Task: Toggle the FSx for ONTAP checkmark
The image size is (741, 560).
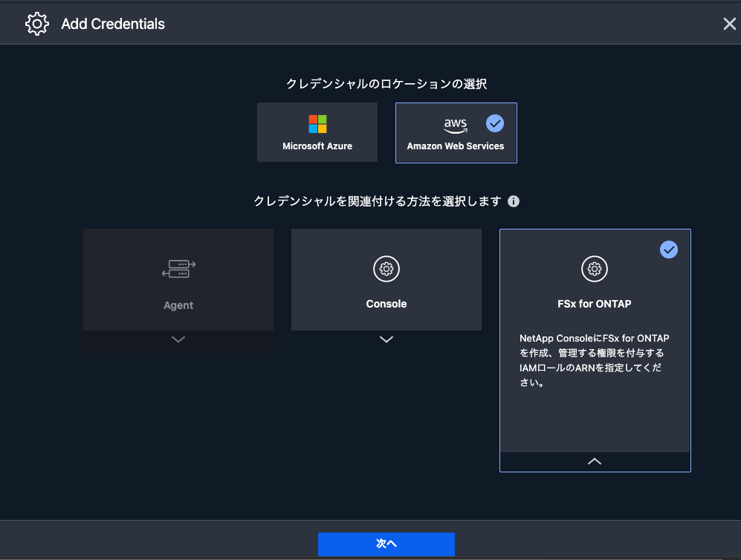Action: click(x=669, y=250)
